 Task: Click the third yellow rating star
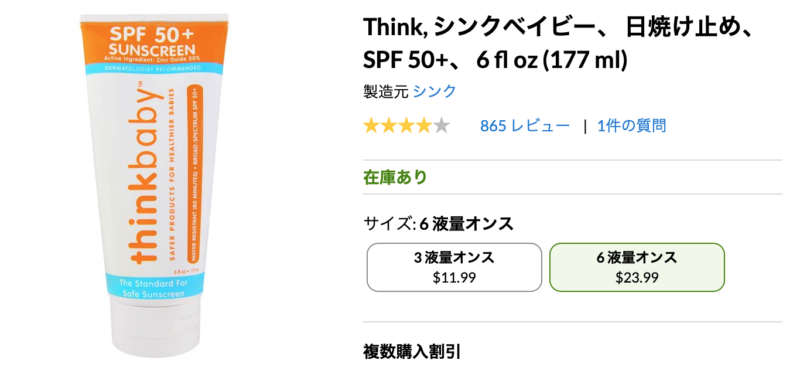[406, 126]
